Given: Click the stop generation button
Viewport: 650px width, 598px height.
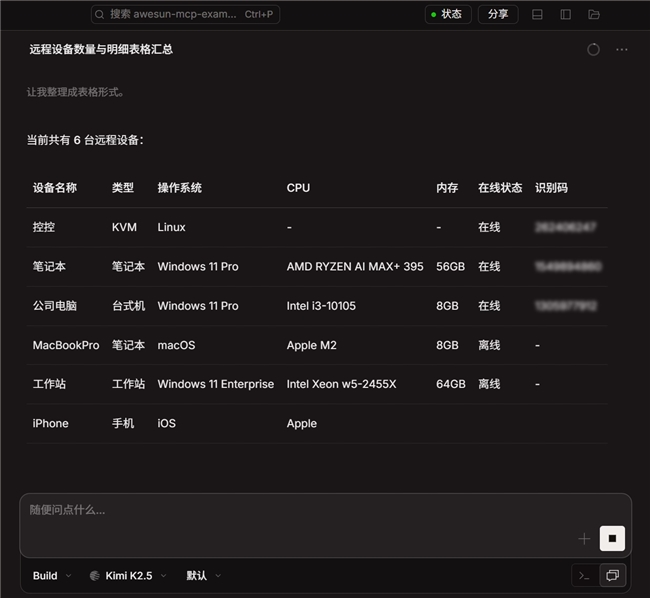Looking at the screenshot, I should 612,538.
